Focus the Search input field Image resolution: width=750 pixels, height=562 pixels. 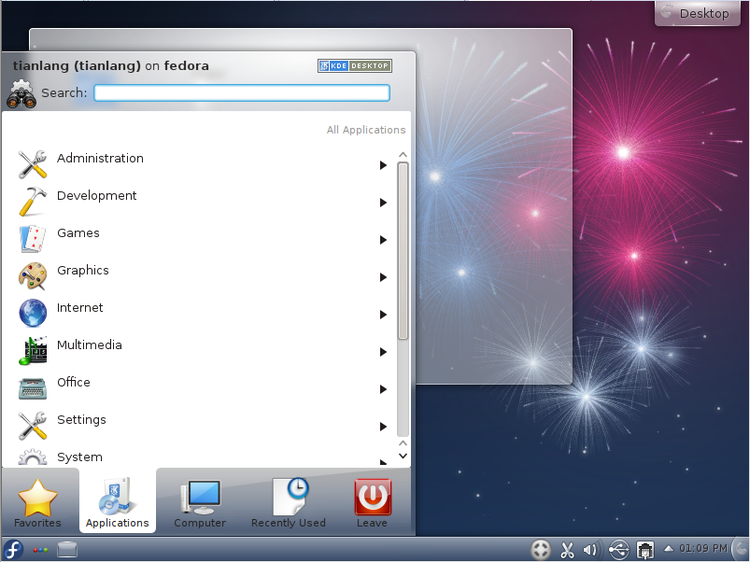click(x=242, y=93)
